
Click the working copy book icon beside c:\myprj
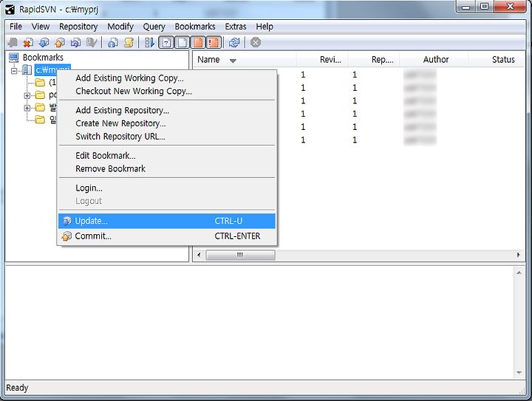point(27,70)
